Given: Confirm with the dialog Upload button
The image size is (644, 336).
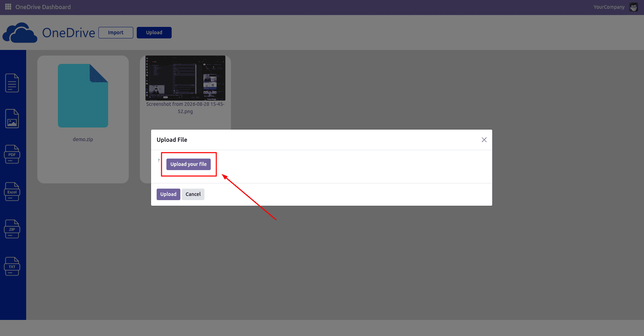Looking at the screenshot, I should (169, 194).
